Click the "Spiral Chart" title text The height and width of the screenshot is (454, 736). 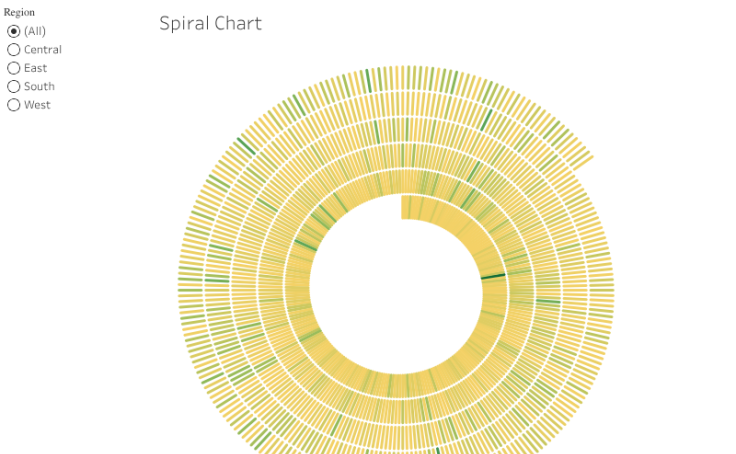[210, 23]
